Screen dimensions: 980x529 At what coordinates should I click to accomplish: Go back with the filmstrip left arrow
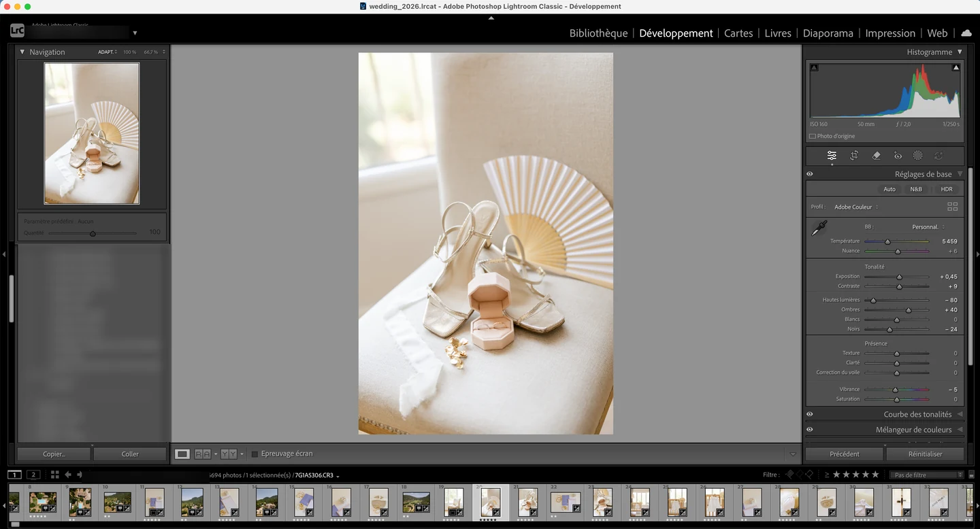[x=68, y=475]
